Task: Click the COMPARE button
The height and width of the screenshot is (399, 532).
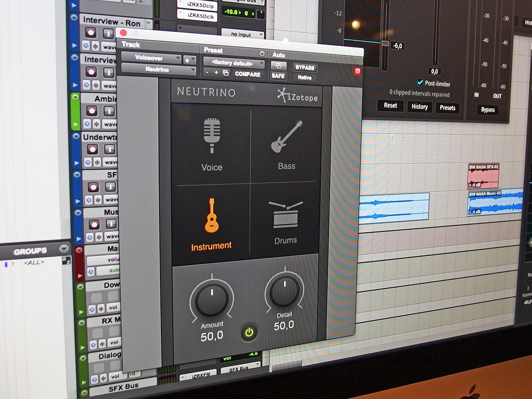Action: pyautogui.click(x=247, y=74)
